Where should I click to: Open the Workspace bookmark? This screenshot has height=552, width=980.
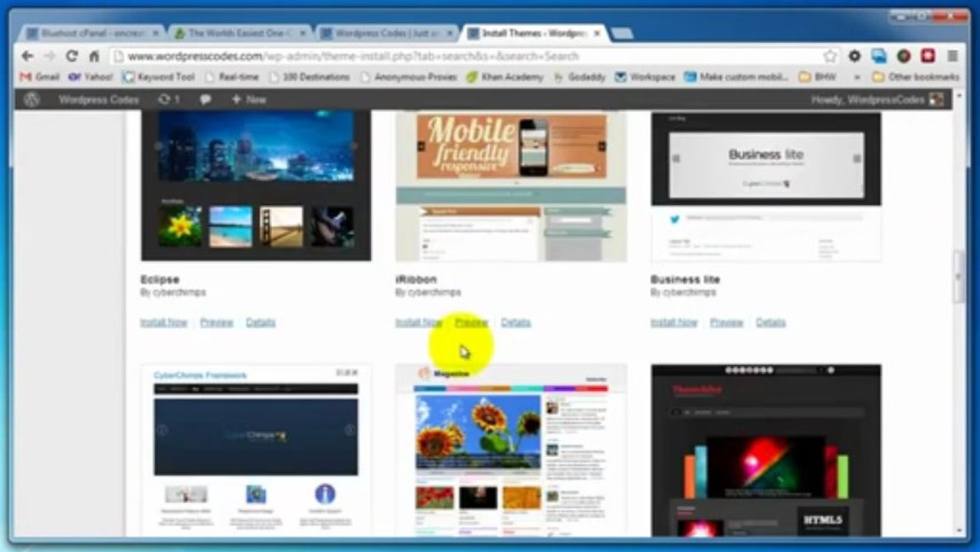(x=644, y=77)
